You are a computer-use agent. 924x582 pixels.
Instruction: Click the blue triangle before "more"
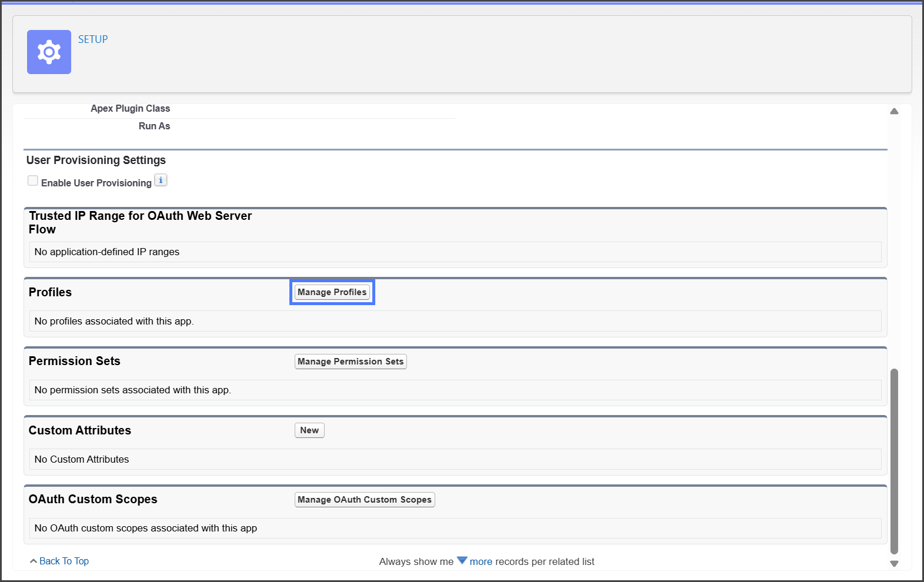click(462, 560)
